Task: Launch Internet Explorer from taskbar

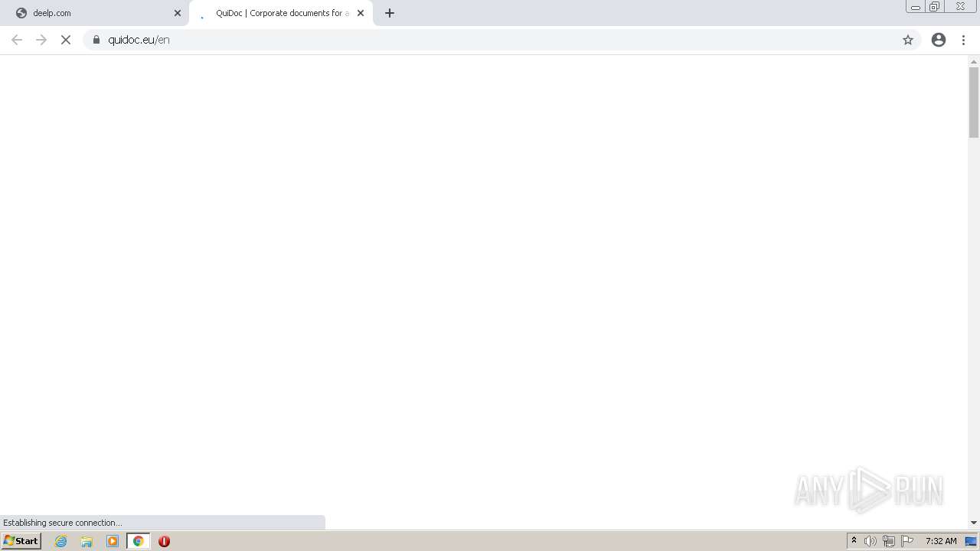Action: 61,541
